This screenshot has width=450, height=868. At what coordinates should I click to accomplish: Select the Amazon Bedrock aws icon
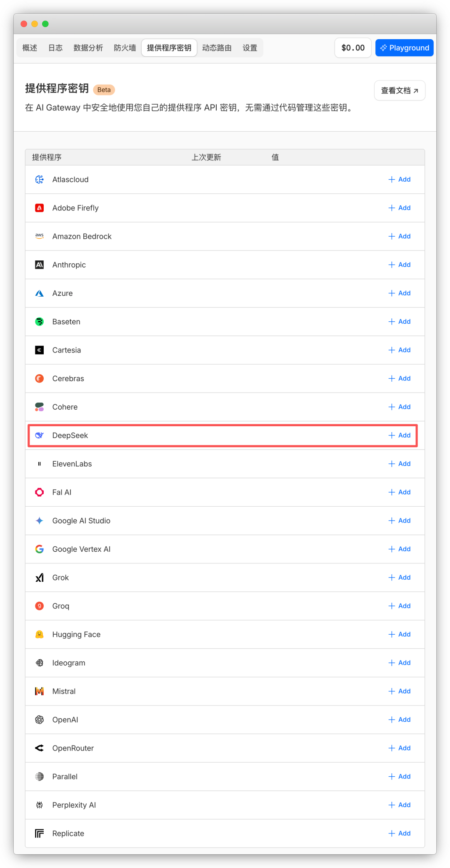[x=39, y=236]
